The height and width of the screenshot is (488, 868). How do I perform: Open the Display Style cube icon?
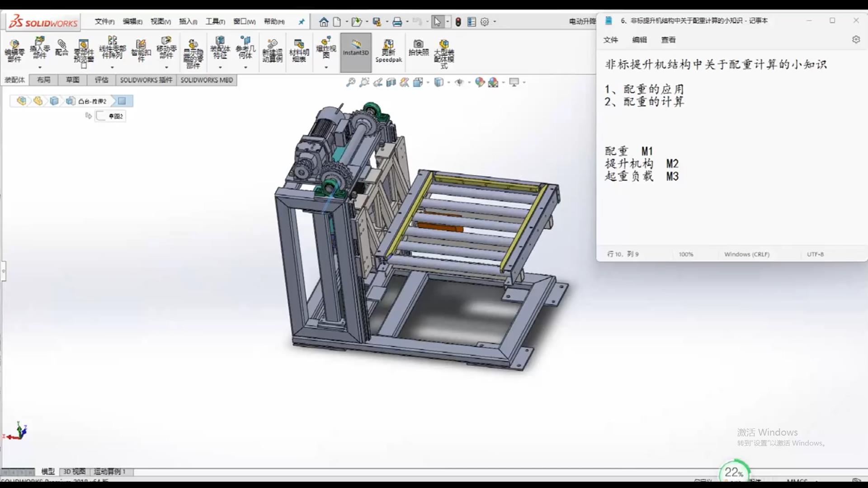[439, 82]
